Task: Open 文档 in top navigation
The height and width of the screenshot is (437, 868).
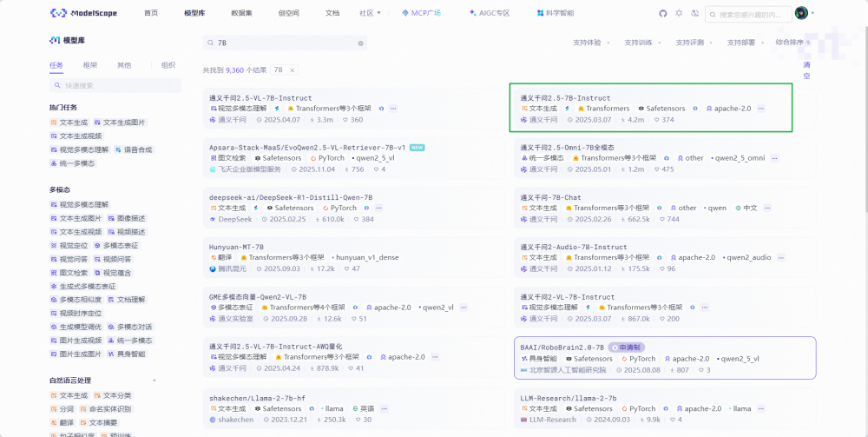Action: point(332,13)
